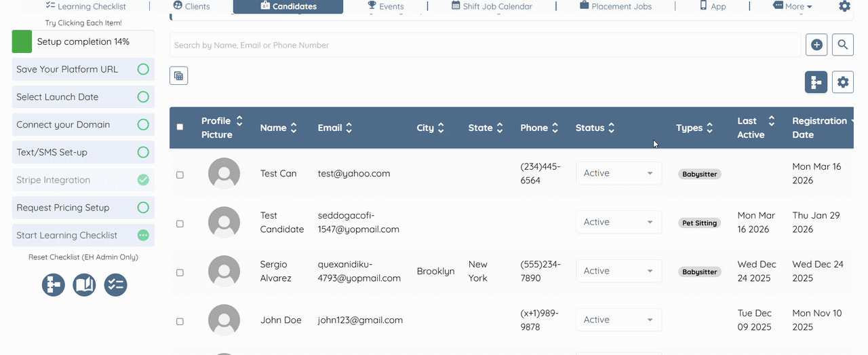The image size is (868, 355).
Task: Select the Candidates tab
Action: [x=288, y=6]
